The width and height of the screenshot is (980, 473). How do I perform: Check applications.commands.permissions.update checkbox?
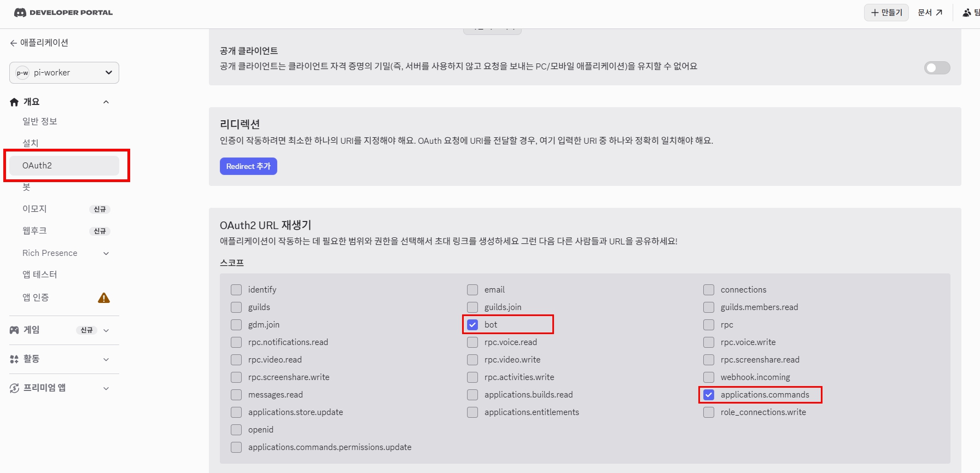pyautogui.click(x=236, y=447)
